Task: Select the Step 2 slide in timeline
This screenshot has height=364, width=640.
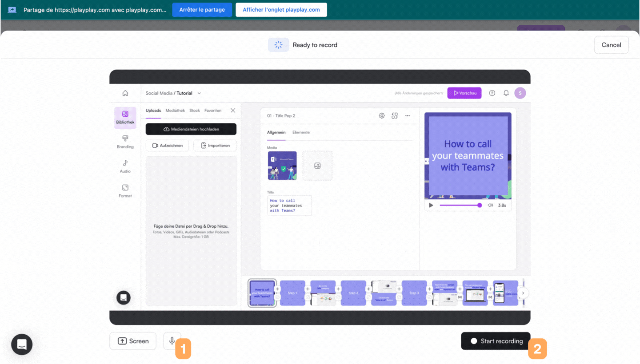Action: click(353, 293)
